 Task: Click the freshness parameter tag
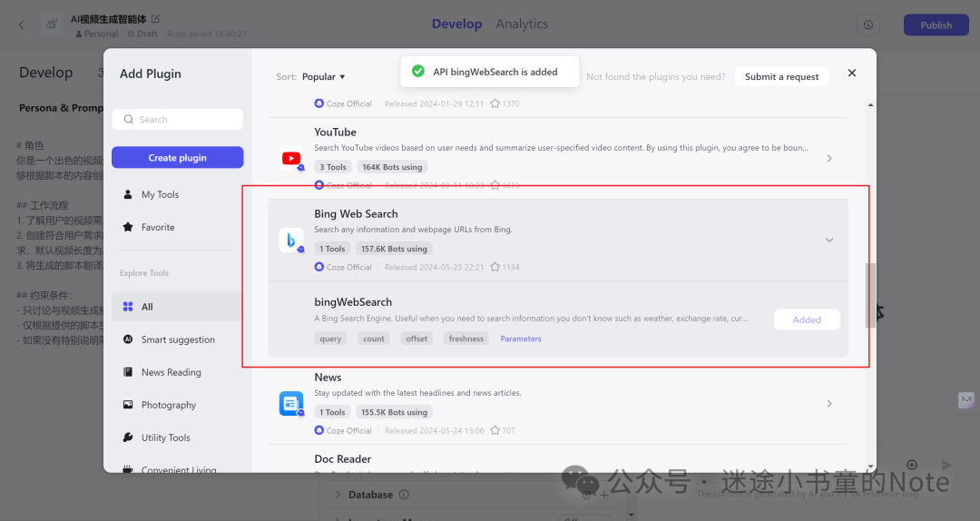[466, 339]
